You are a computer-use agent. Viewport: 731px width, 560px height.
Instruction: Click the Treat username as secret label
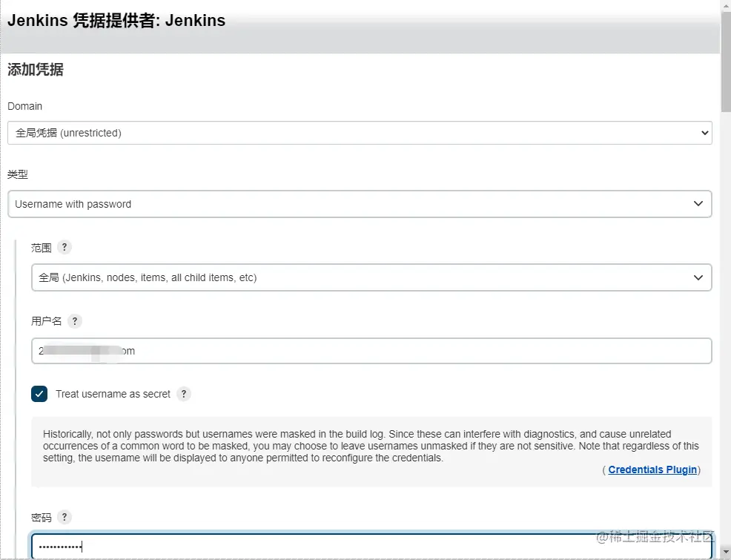113,394
